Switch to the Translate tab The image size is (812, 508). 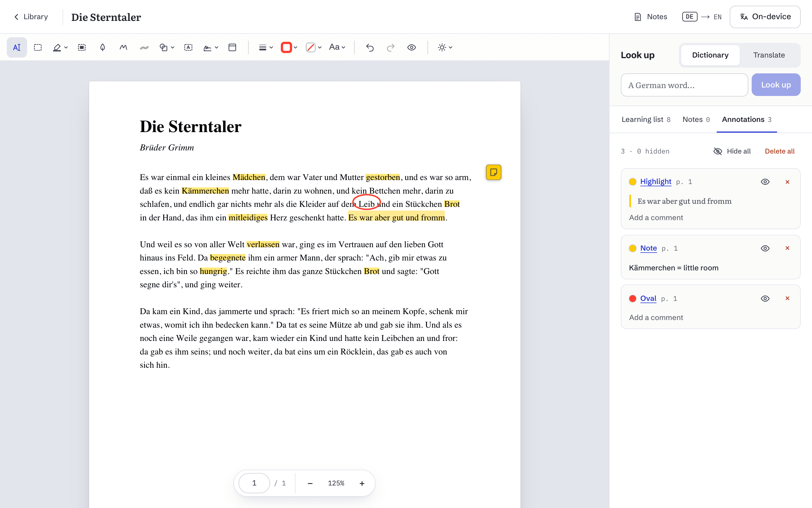(x=769, y=55)
